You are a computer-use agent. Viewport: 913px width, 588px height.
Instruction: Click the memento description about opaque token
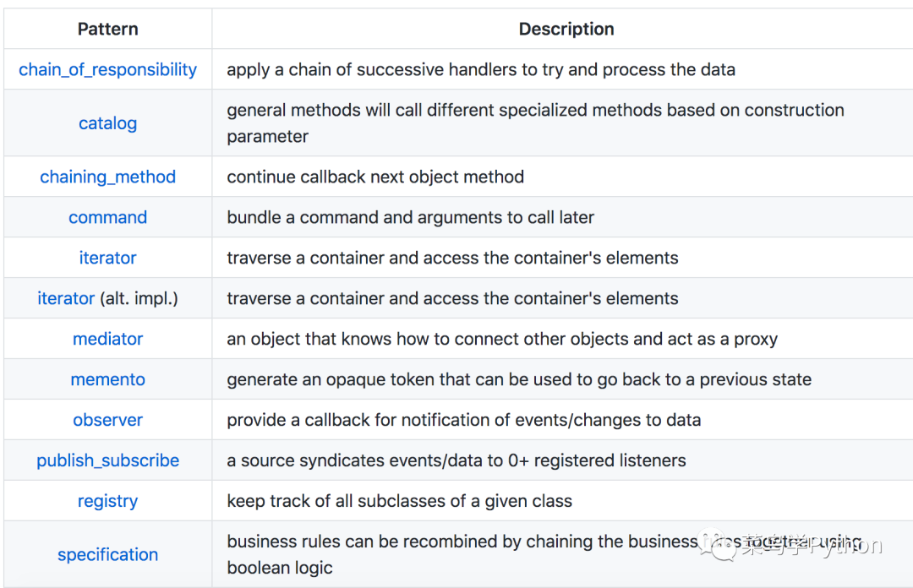[x=518, y=379]
